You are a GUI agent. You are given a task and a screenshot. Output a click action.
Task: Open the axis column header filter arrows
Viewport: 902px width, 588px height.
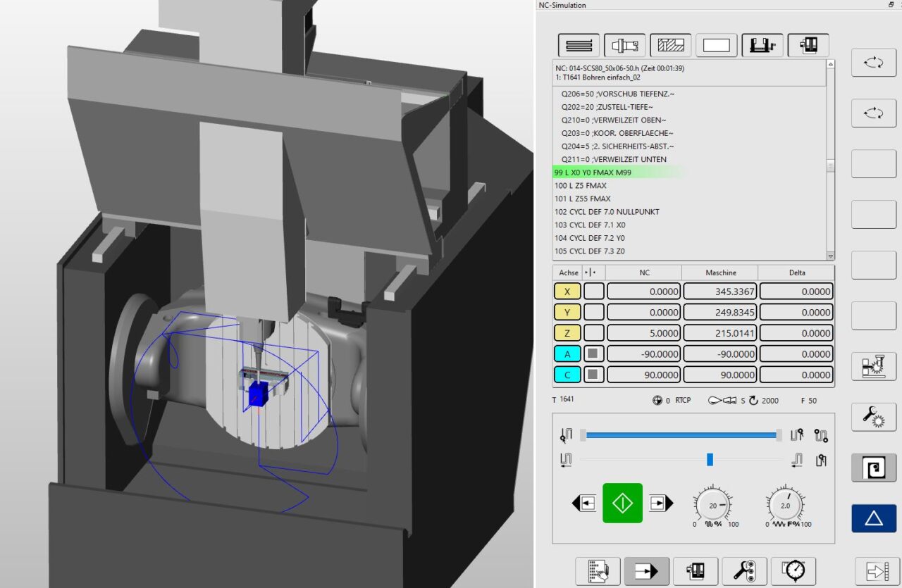(x=591, y=273)
